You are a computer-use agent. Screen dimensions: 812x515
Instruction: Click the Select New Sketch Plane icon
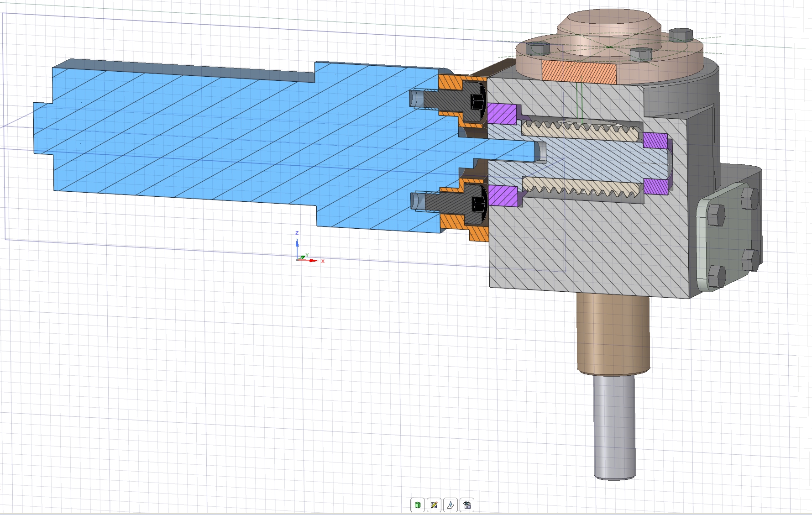point(450,505)
